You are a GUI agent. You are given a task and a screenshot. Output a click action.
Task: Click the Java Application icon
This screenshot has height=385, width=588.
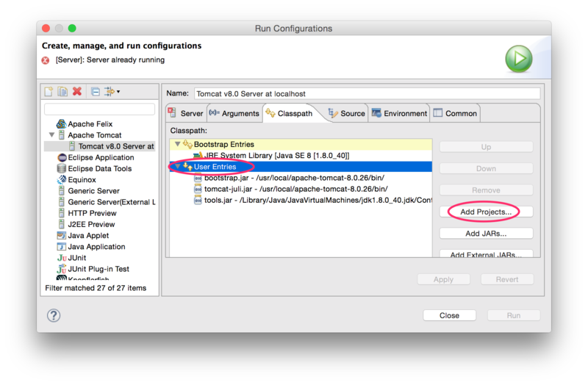[x=62, y=247]
